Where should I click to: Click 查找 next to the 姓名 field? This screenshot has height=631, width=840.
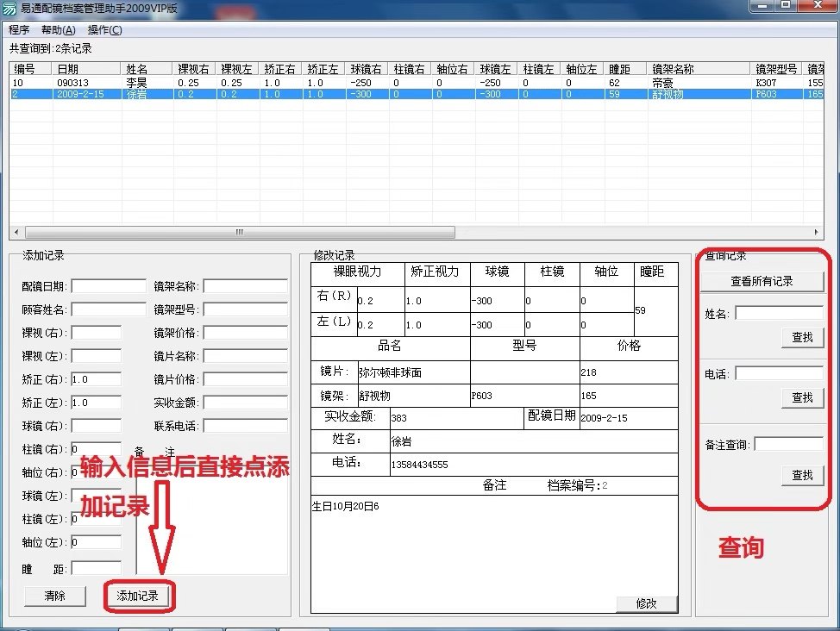[x=803, y=337]
